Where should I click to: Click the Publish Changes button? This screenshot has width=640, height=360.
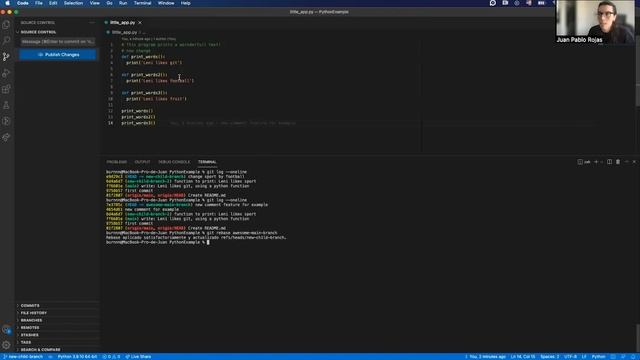pos(58,55)
